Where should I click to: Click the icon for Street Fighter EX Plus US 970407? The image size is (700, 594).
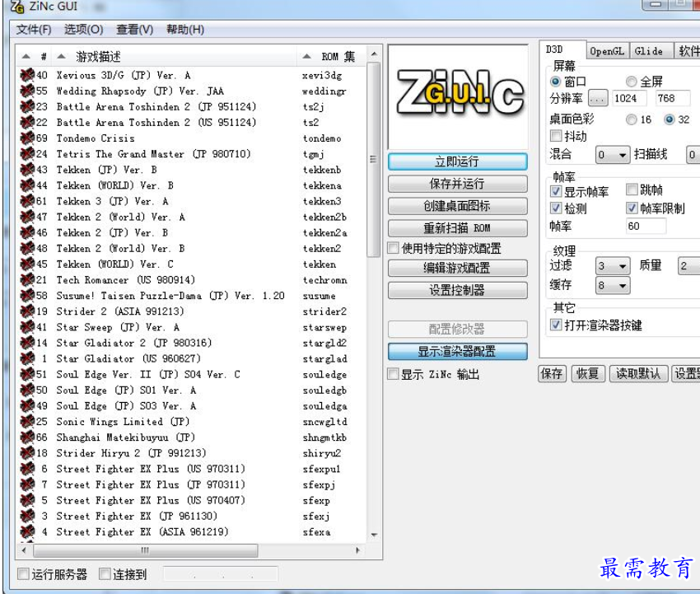pyautogui.click(x=27, y=500)
